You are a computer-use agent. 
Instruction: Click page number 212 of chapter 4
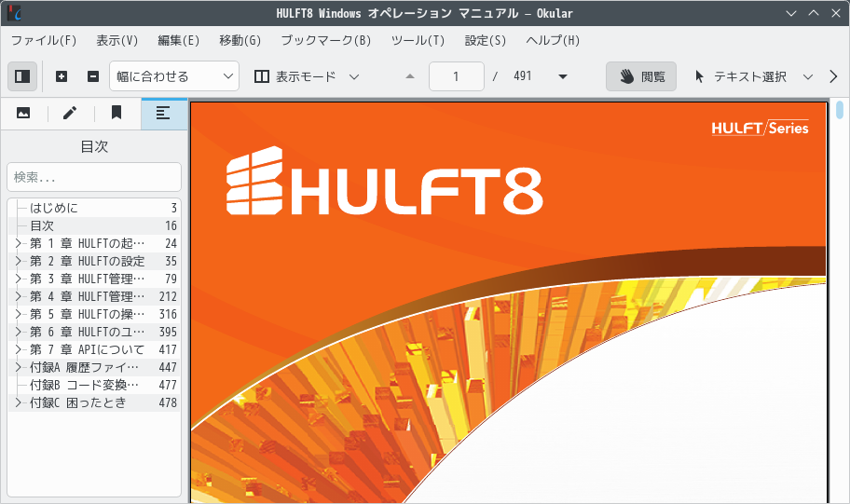[x=168, y=296]
